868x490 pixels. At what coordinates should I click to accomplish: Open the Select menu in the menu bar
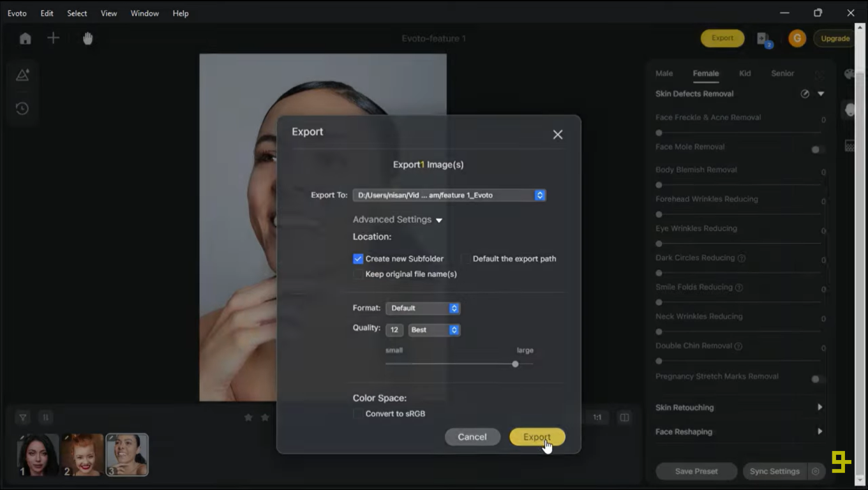pyautogui.click(x=77, y=13)
